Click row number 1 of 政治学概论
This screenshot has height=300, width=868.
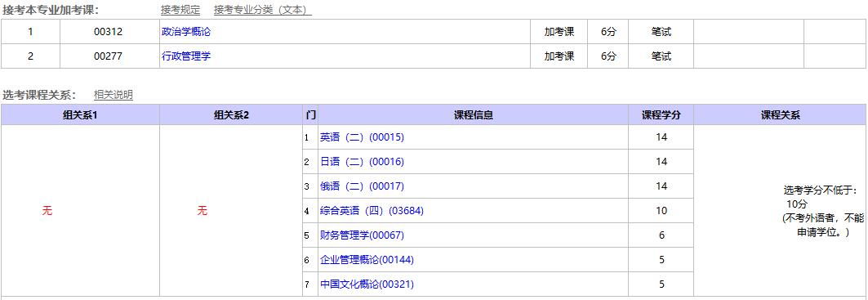pos(30,32)
